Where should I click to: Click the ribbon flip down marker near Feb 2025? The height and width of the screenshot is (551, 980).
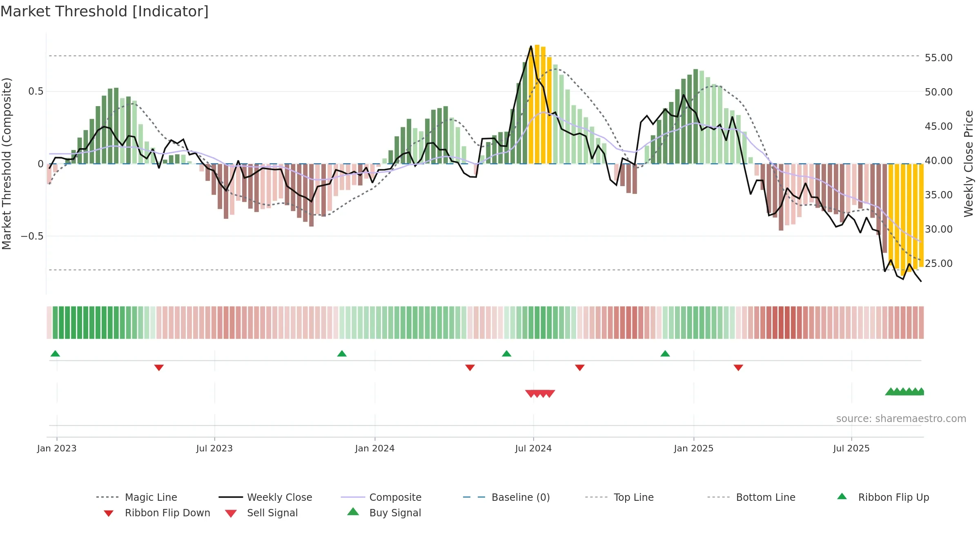click(x=738, y=368)
